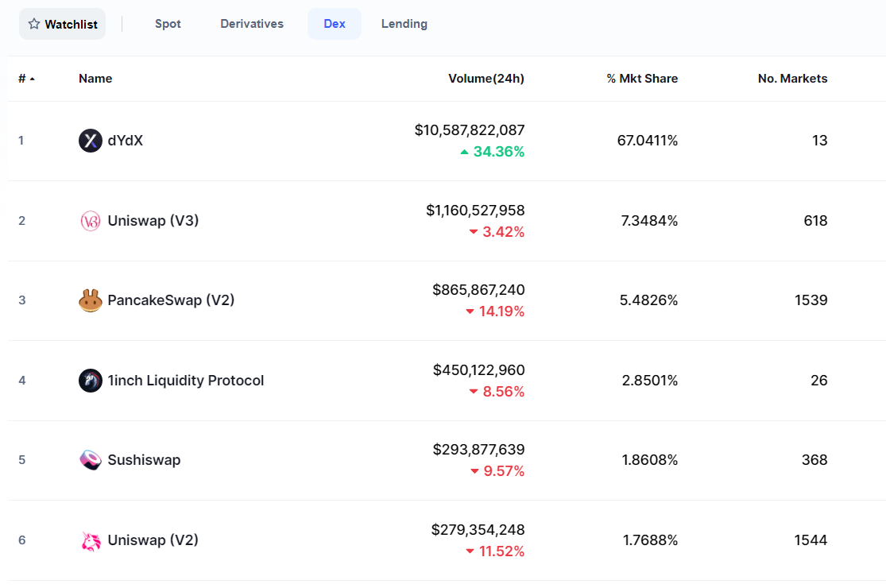Open the Lending tab

pyautogui.click(x=404, y=24)
